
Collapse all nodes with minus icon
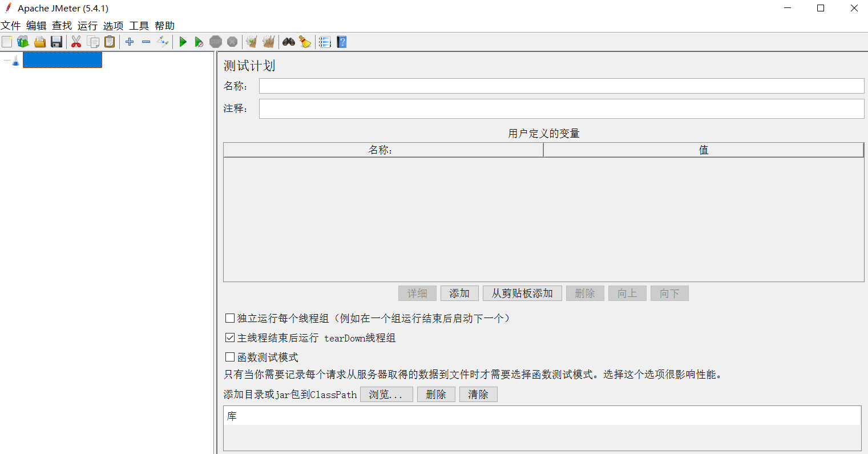tap(146, 42)
